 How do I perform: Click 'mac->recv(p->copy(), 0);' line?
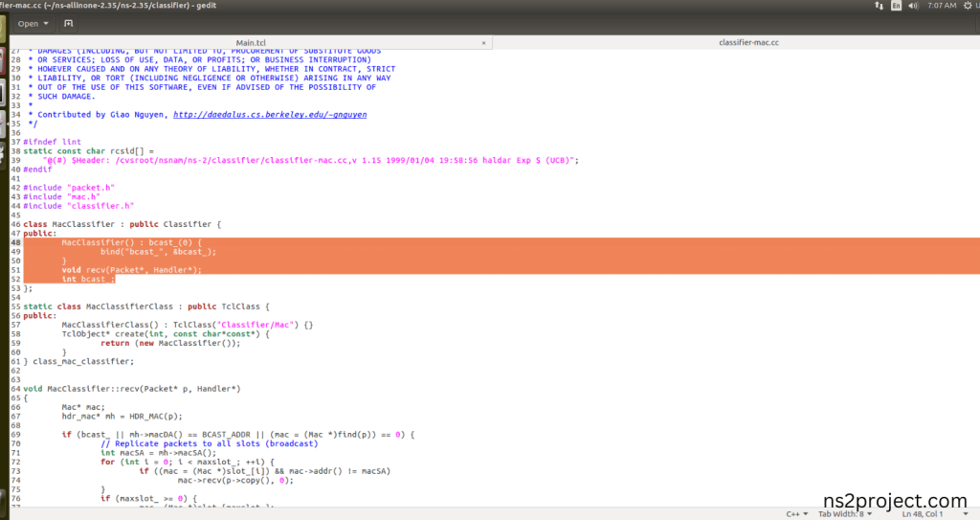[235, 480]
